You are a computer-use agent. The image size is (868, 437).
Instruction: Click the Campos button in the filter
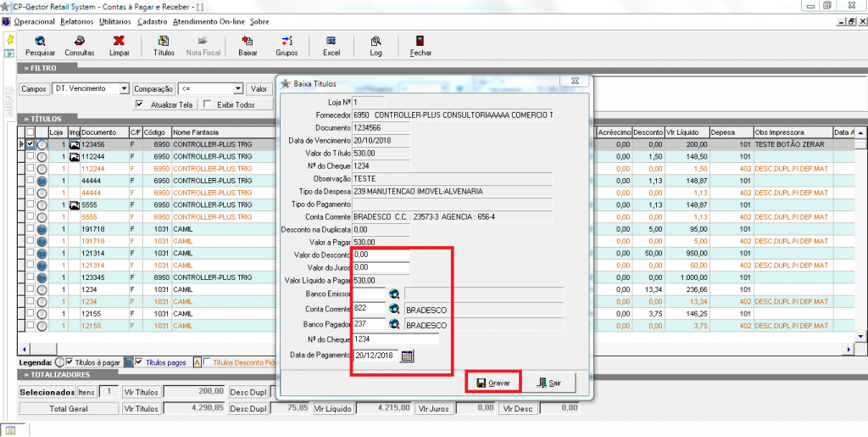(34, 88)
